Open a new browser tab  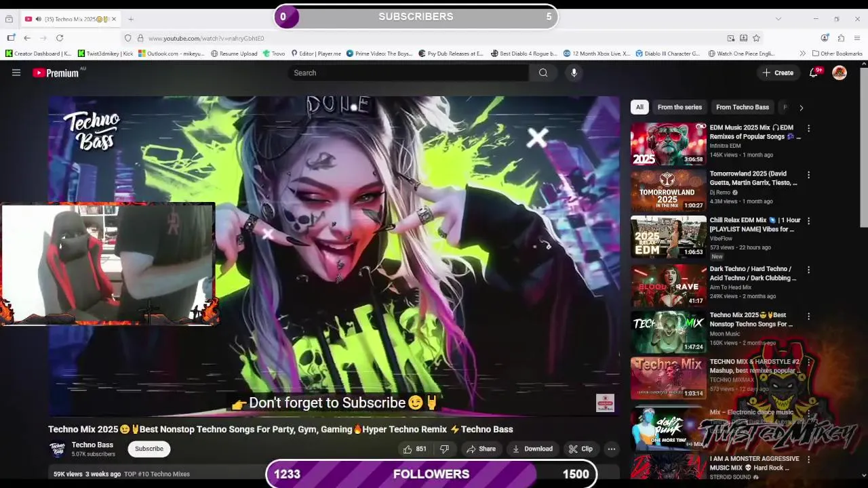131,19
